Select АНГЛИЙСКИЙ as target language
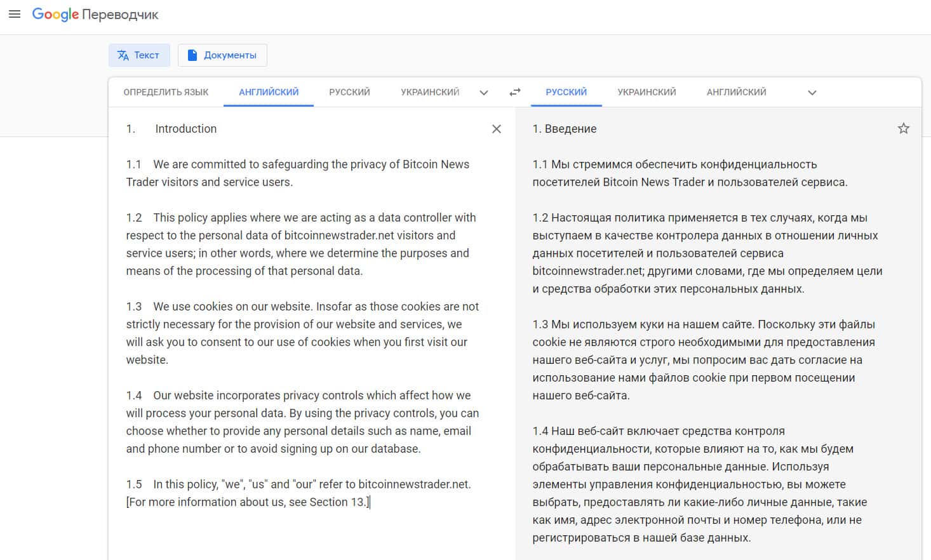This screenshot has height=560, width=931. (x=737, y=92)
